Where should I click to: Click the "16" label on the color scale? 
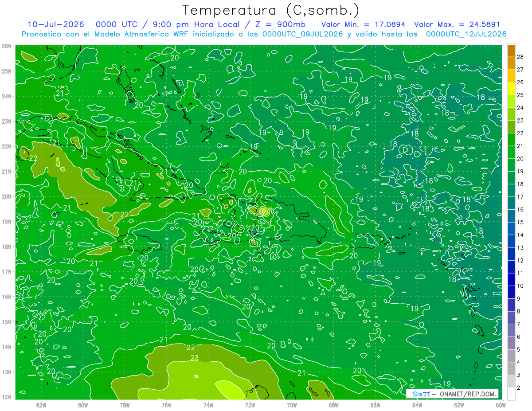tap(520, 209)
